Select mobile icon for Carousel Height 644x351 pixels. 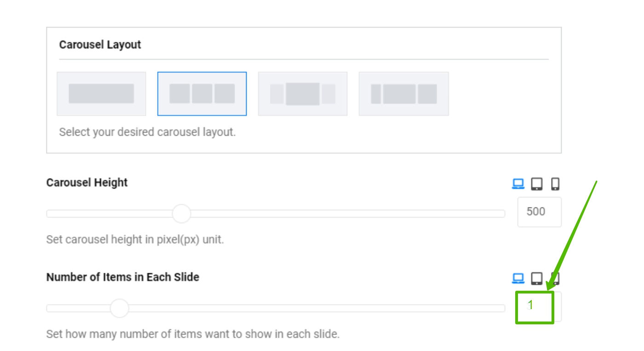click(x=555, y=184)
